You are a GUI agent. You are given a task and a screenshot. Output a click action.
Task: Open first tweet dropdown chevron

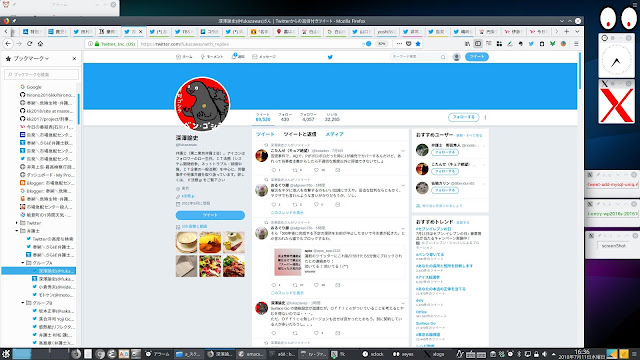[x=403, y=151]
